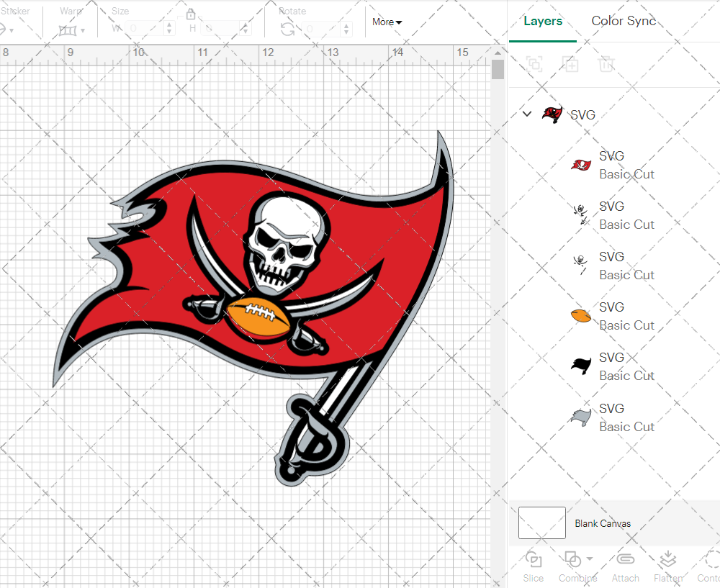Click the Delete trash can icon

coord(606,64)
